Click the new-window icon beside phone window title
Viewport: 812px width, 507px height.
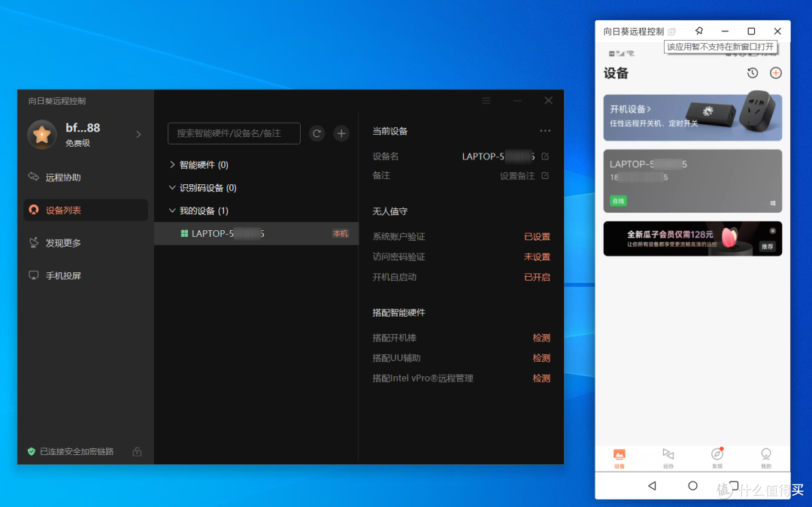(671, 32)
